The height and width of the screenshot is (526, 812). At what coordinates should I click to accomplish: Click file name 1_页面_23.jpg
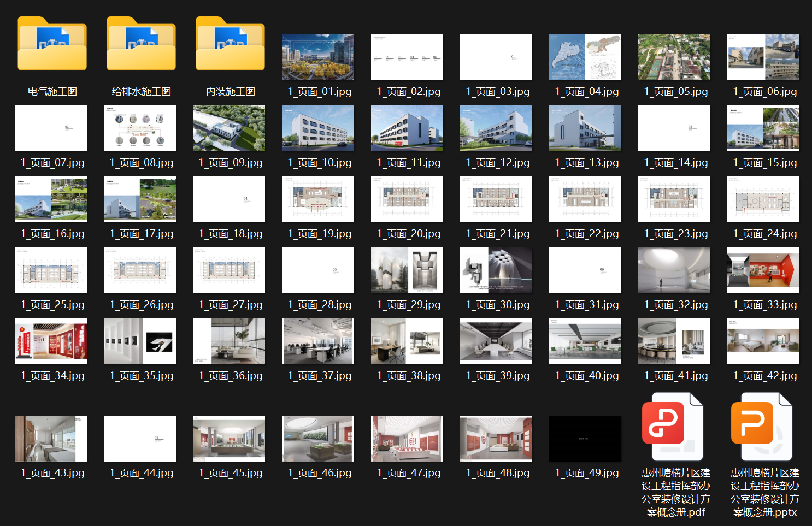click(676, 234)
